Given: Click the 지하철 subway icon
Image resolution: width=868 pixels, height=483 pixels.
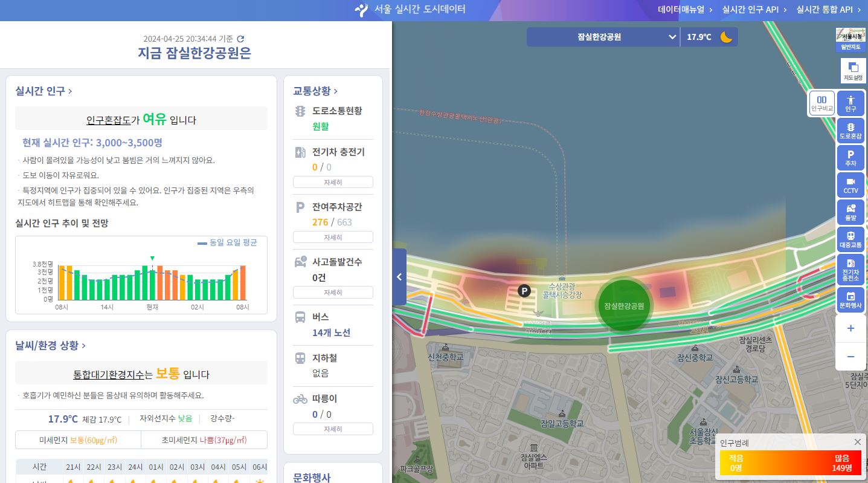Looking at the screenshot, I should point(300,358).
